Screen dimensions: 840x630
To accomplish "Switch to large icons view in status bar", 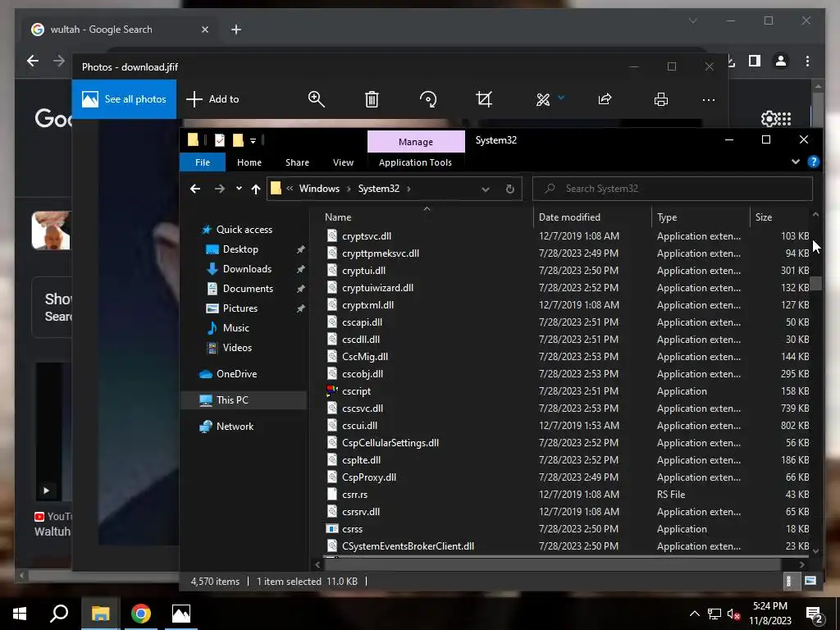I will 810,581.
